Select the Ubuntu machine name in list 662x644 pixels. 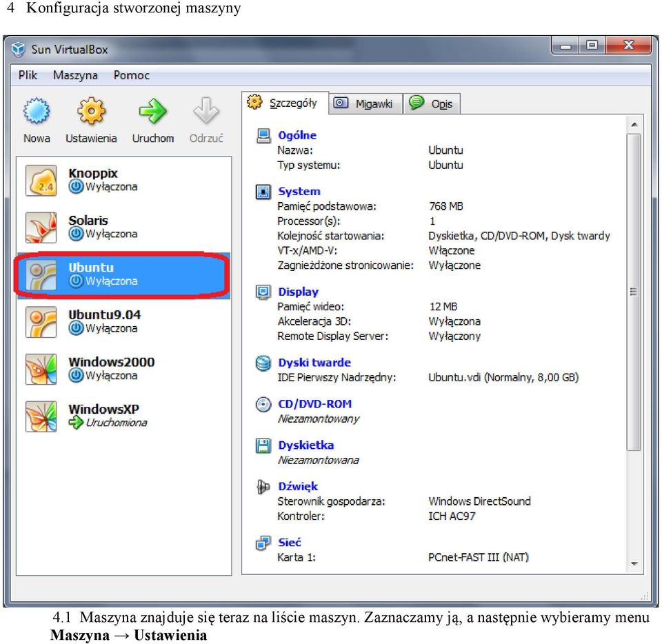[91, 268]
